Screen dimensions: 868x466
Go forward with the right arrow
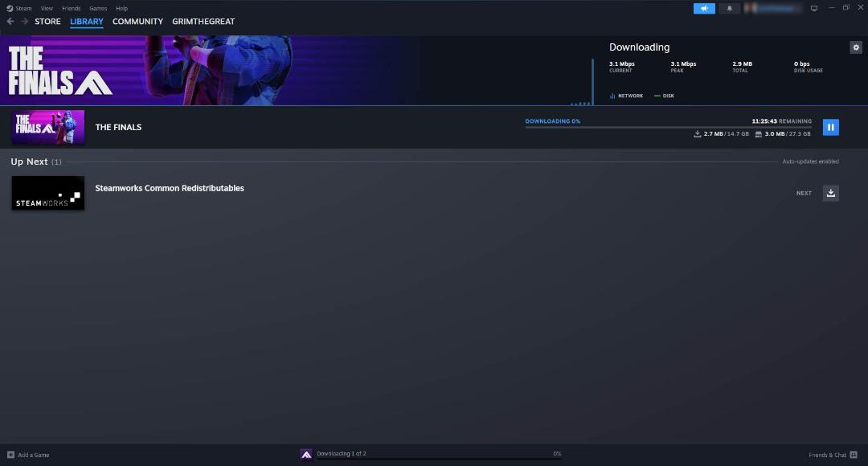click(x=24, y=21)
